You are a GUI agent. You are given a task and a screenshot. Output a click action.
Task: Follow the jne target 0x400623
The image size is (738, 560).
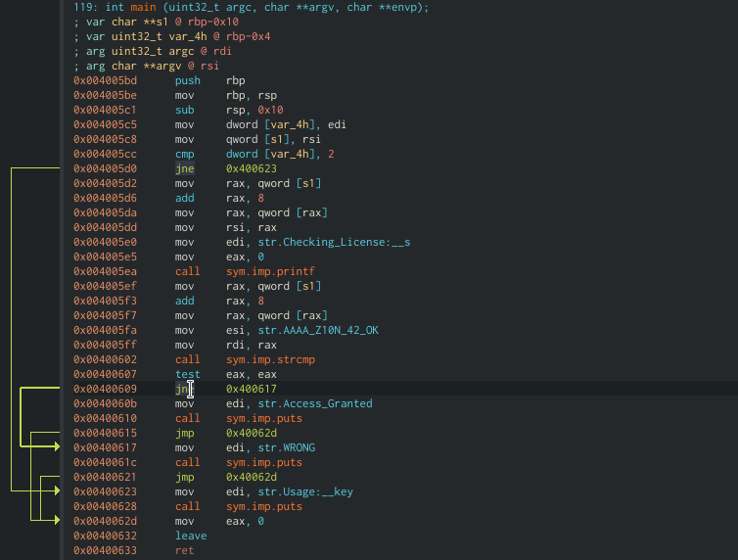pos(253,168)
